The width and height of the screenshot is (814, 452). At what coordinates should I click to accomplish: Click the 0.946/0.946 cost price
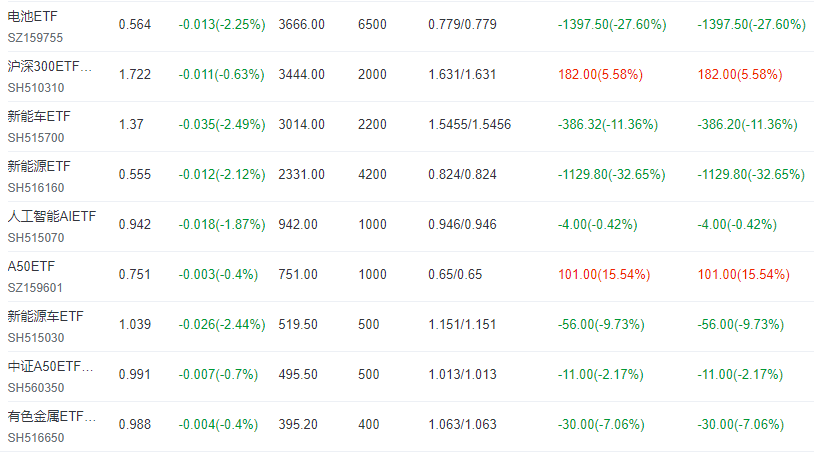(x=462, y=224)
